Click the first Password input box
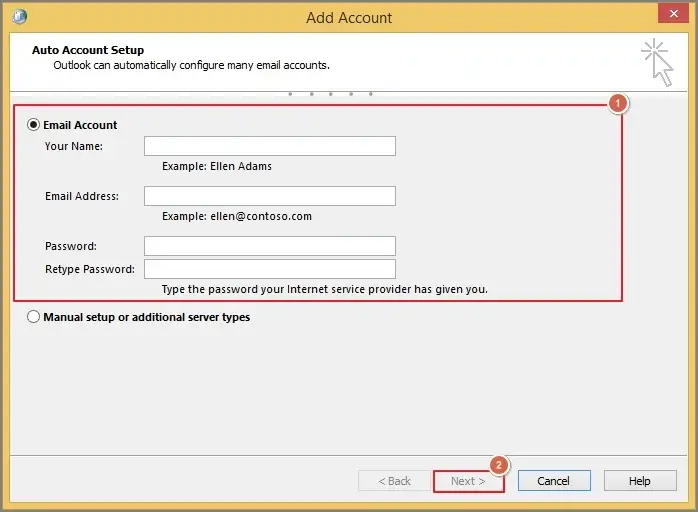This screenshot has height=512, width=698. click(x=270, y=246)
